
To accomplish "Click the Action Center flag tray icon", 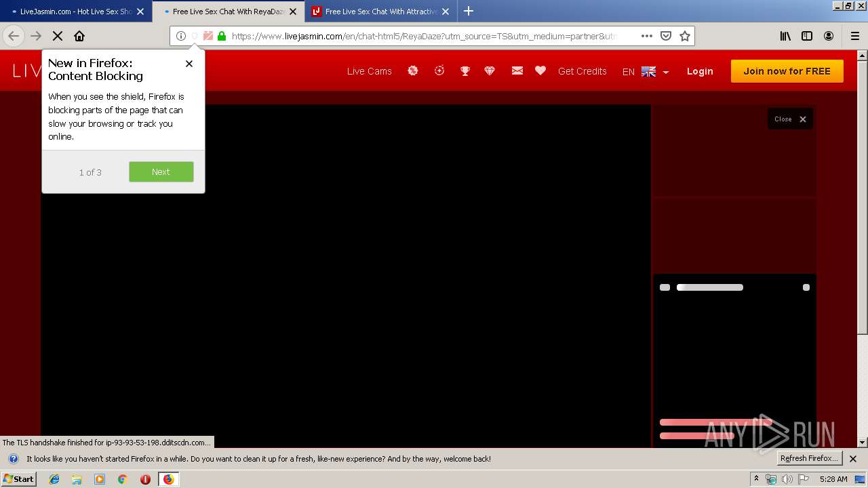I will pos(804,479).
